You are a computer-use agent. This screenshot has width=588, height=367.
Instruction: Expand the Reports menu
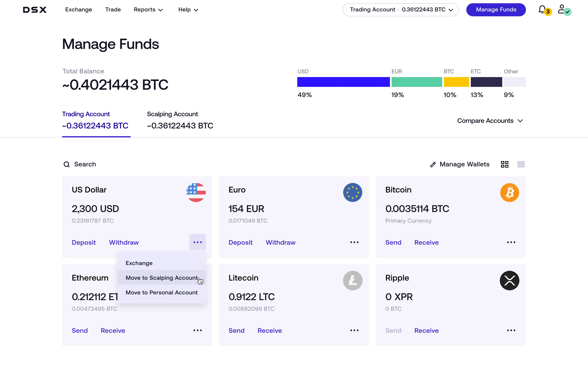148,10
